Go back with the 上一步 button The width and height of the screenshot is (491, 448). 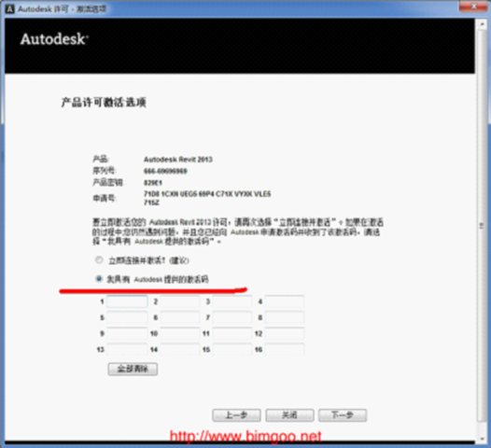click(x=236, y=415)
